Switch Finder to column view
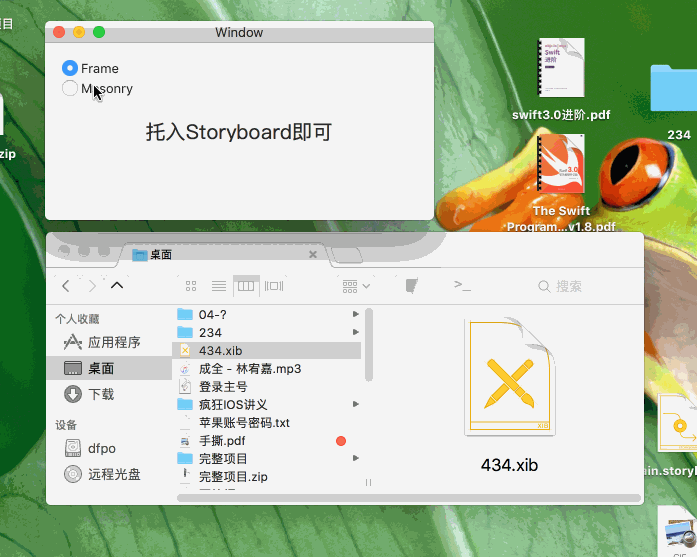Screen dimensions: 697x557 pos(246,286)
